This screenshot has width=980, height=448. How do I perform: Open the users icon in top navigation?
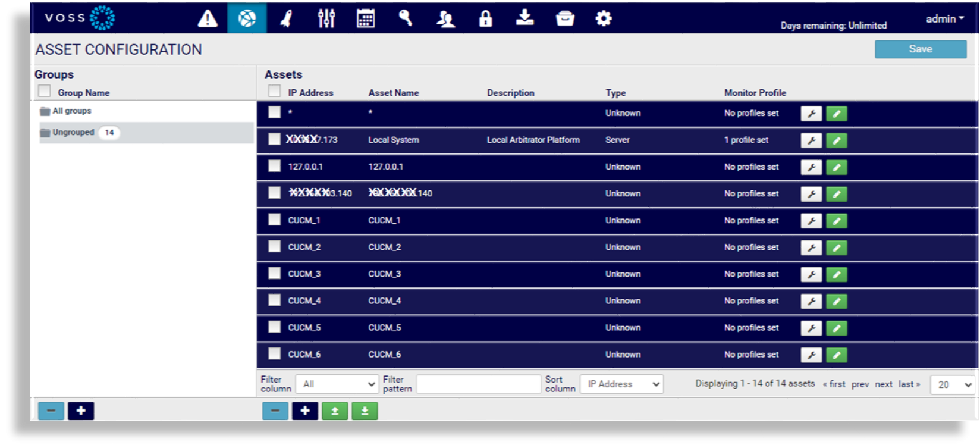[x=445, y=19]
